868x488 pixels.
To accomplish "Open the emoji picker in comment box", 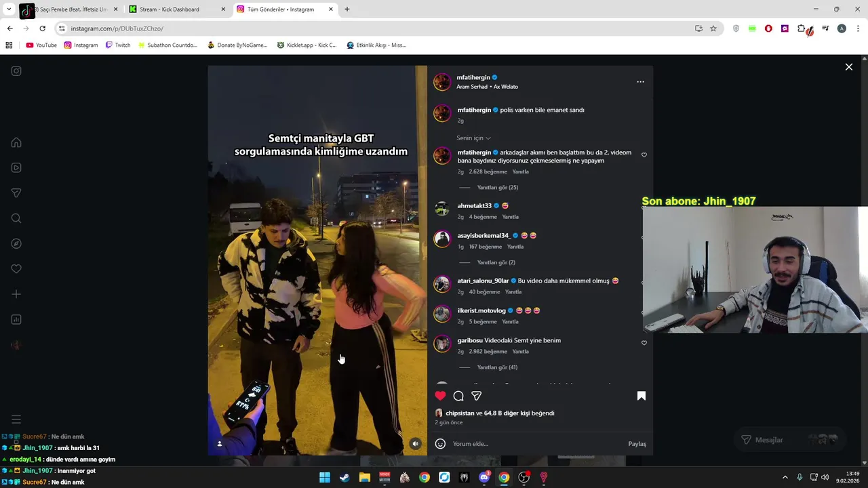I will tap(440, 444).
